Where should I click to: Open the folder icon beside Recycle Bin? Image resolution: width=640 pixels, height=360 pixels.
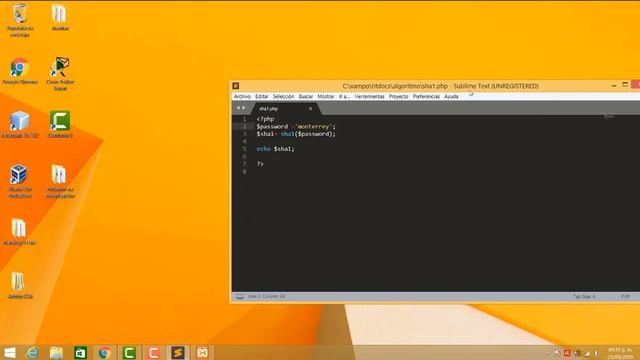pyautogui.click(x=60, y=17)
